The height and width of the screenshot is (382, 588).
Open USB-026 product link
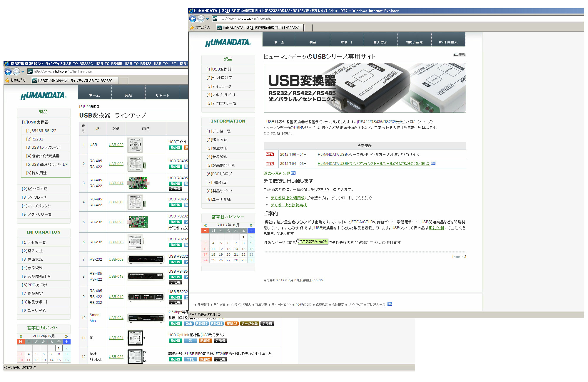[116, 357]
